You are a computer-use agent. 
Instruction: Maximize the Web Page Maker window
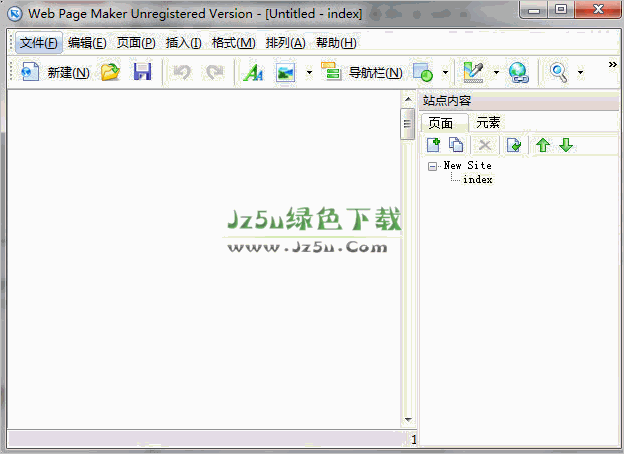560,10
